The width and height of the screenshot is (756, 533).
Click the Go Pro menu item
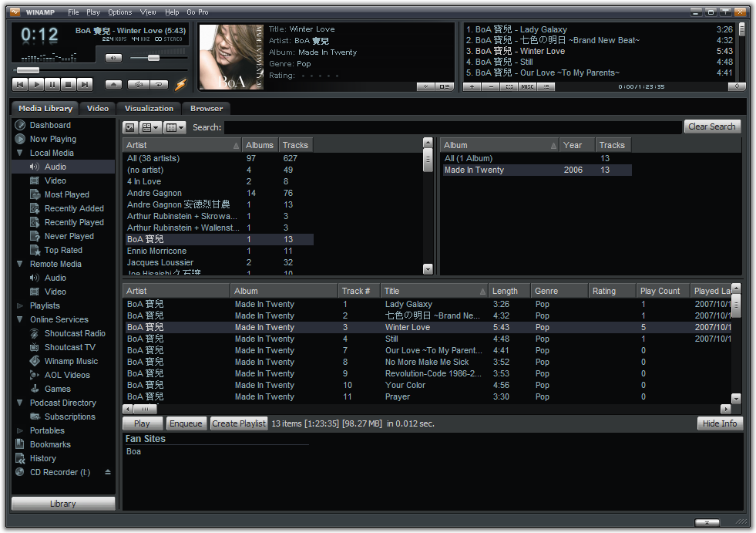click(197, 12)
